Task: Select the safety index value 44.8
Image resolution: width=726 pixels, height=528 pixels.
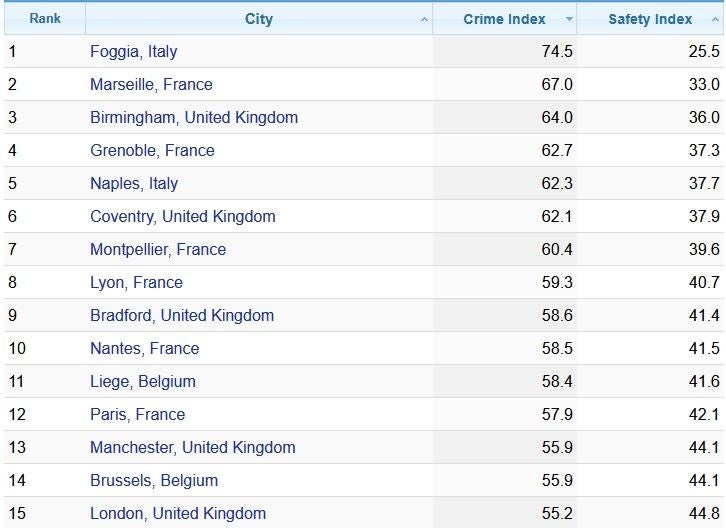Action: pyautogui.click(x=704, y=514)
